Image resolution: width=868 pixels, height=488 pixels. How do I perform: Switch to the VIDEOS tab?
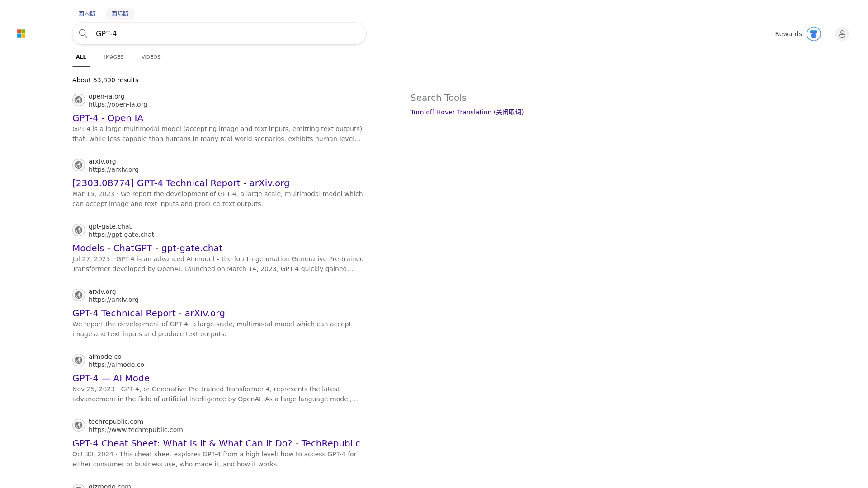(x=151, y=57)
